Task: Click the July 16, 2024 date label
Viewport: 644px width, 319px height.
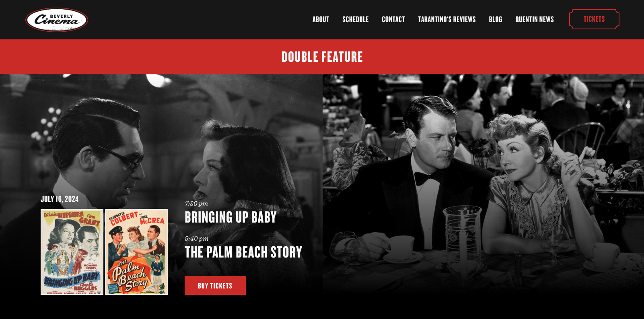Action: pyautogui.click(x=60, y=199)
